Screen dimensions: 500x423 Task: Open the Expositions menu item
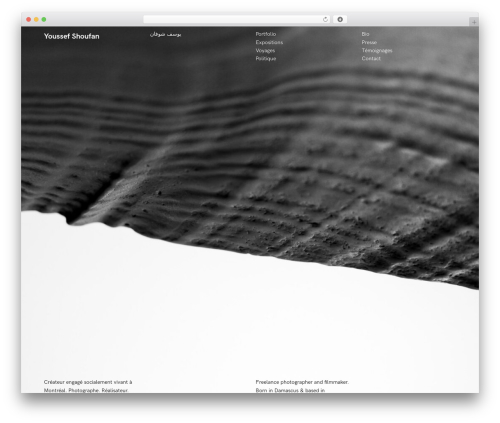tap(269, 42)
